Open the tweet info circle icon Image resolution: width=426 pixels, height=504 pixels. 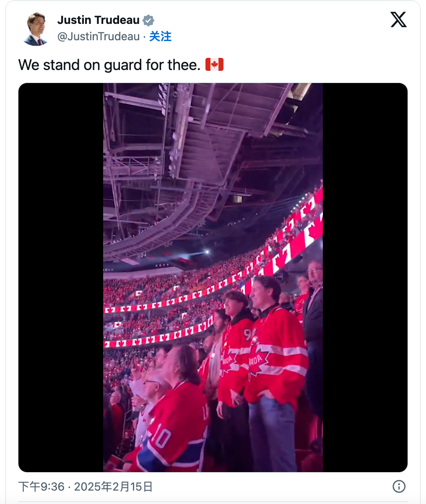tap(399, 486)
